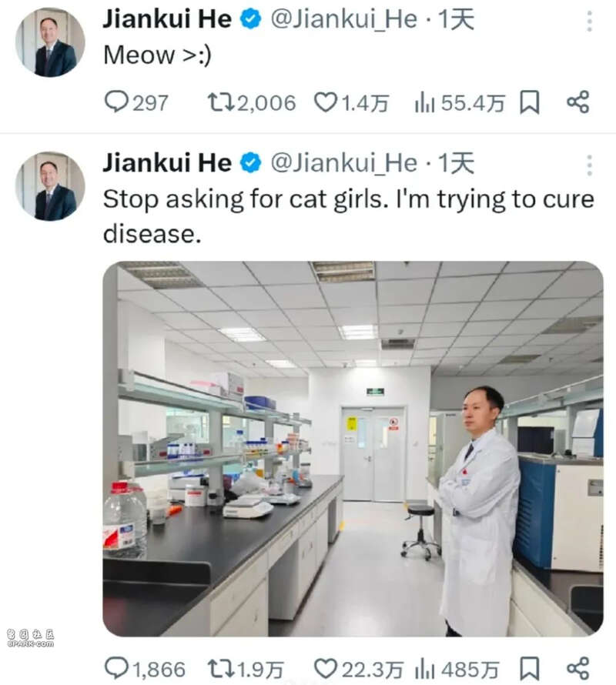The image size is (616, 685).
Task: Reply to the "Meow >:)" tweet
Action: tap(136, 102)
